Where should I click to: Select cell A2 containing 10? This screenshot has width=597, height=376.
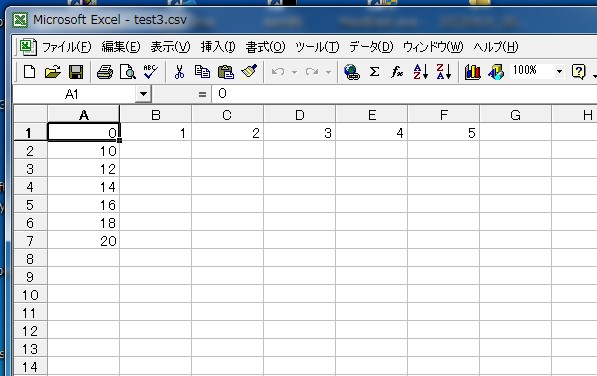click(83, 151)
